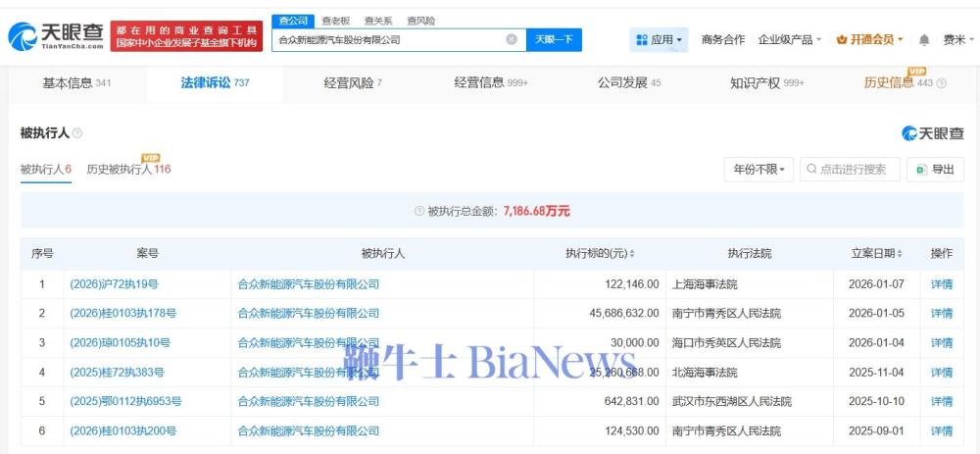Click company name link in row 2
980x454 pixels.
308,314
